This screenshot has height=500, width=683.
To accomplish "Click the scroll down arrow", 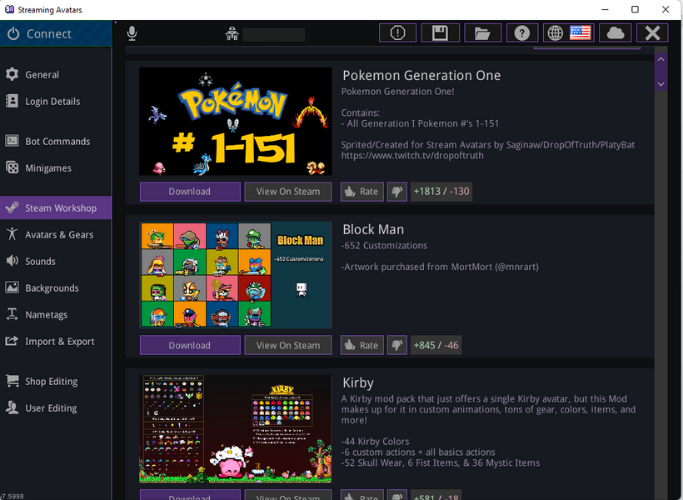I will (661, 84).
